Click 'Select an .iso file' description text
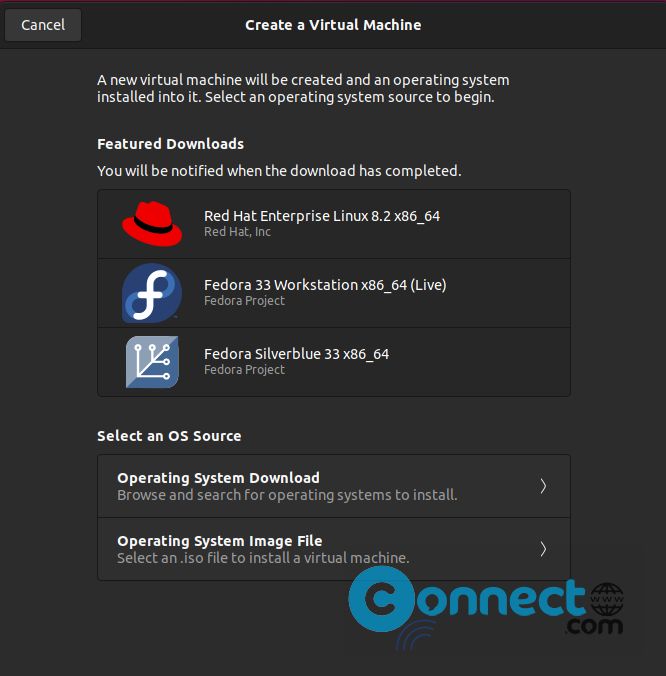Screen dimensions: 666x676 [x=263, y=558]
